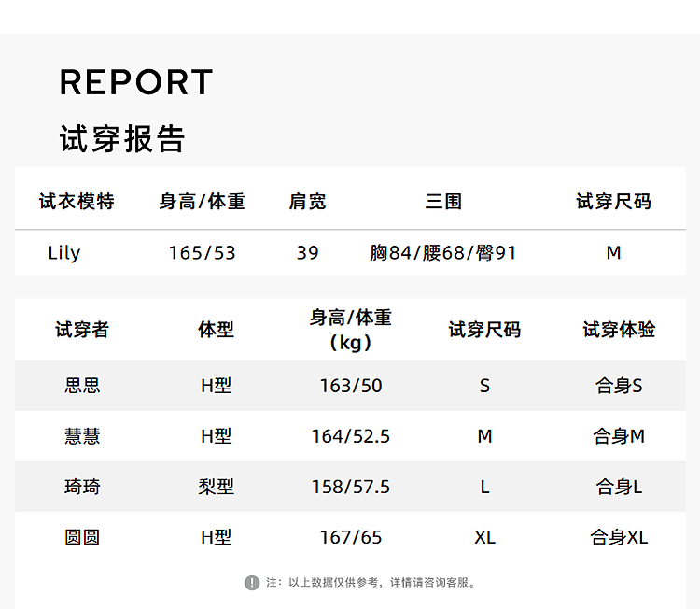The height and width of the screenshot is (609, 700).
Task: Select the tester name 慧慧
Action: (82, 436)
